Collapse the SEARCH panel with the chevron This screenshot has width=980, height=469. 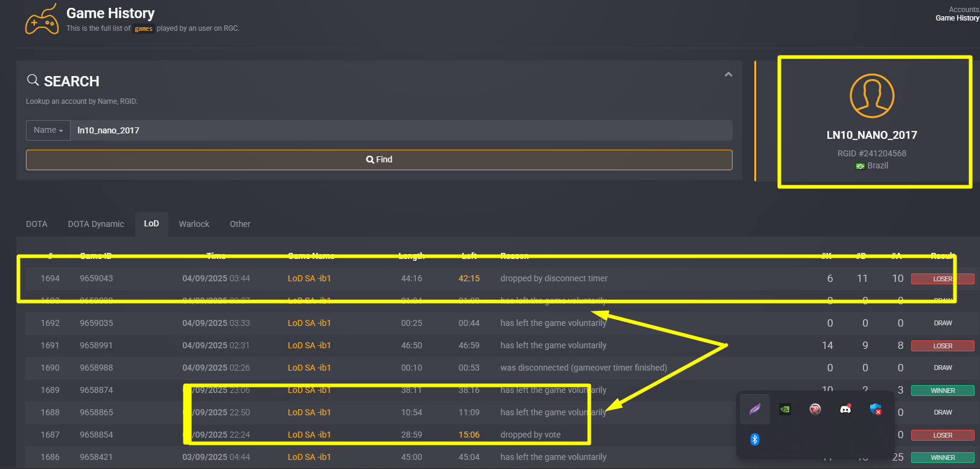(x=728, y=74)
